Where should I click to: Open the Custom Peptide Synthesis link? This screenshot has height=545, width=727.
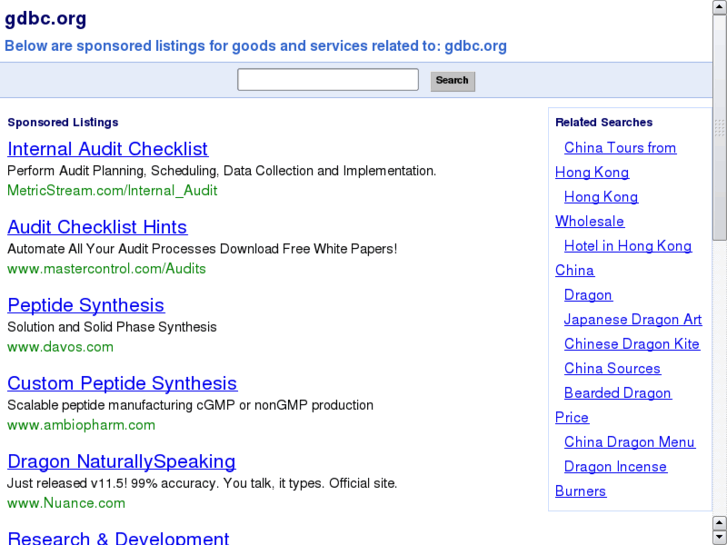click(x=122, y=383)
